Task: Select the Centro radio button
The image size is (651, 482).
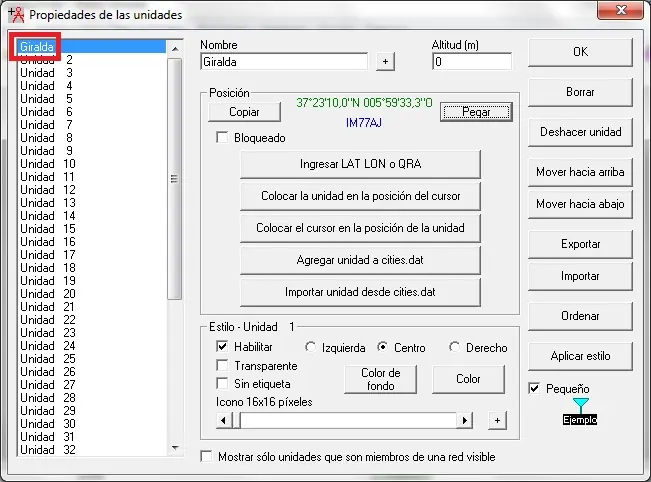Action: tap(382, 347)
